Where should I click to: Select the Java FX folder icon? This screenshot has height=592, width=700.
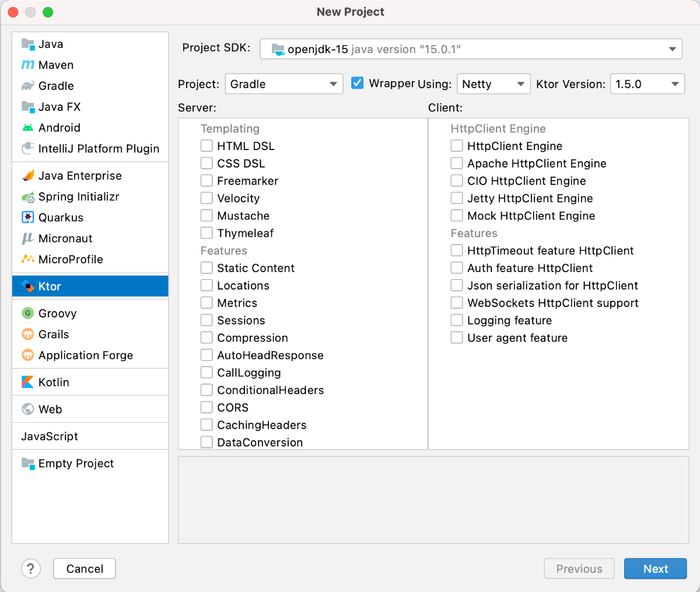click(x=28, y=107)
